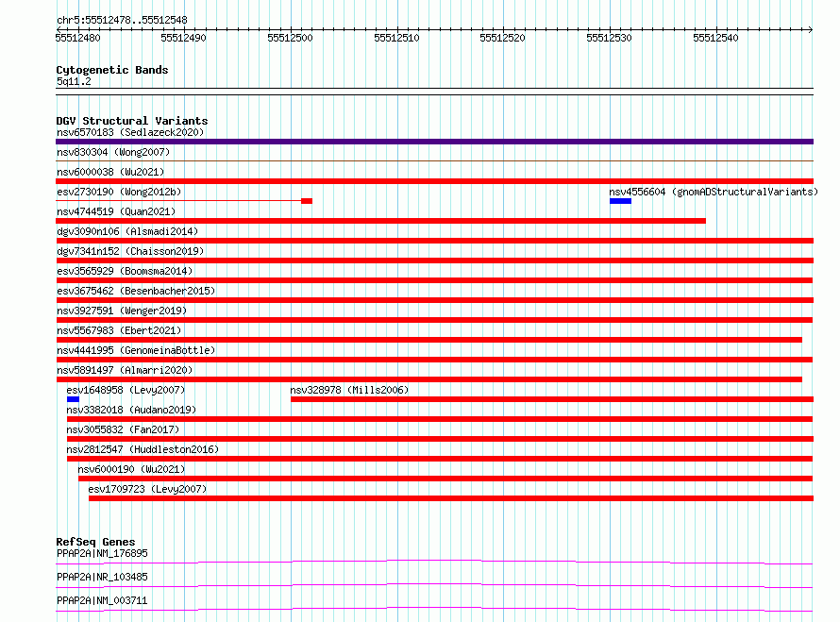Click ruler position 55512500 marker
The height and width of the screenshot is (622, 840).
290,38
